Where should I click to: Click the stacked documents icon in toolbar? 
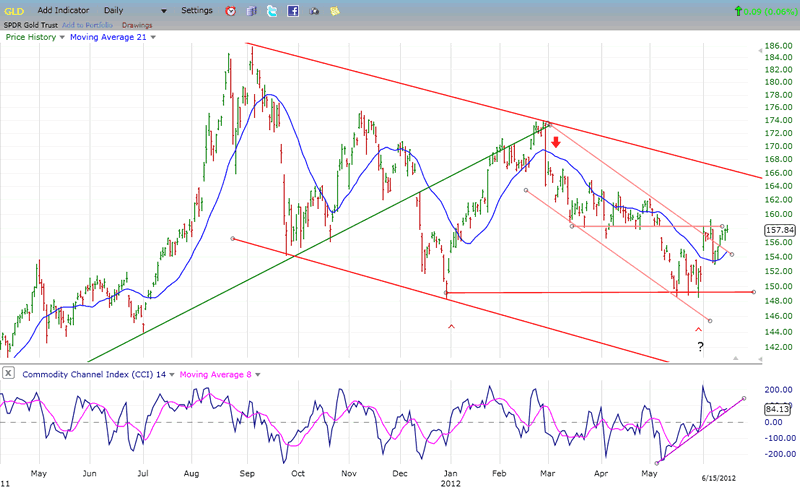pos(250,10)
